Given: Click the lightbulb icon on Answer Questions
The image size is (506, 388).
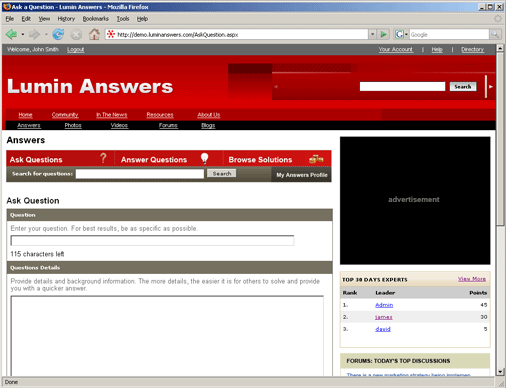Looking at the screenshot, I should coord(204,158).
